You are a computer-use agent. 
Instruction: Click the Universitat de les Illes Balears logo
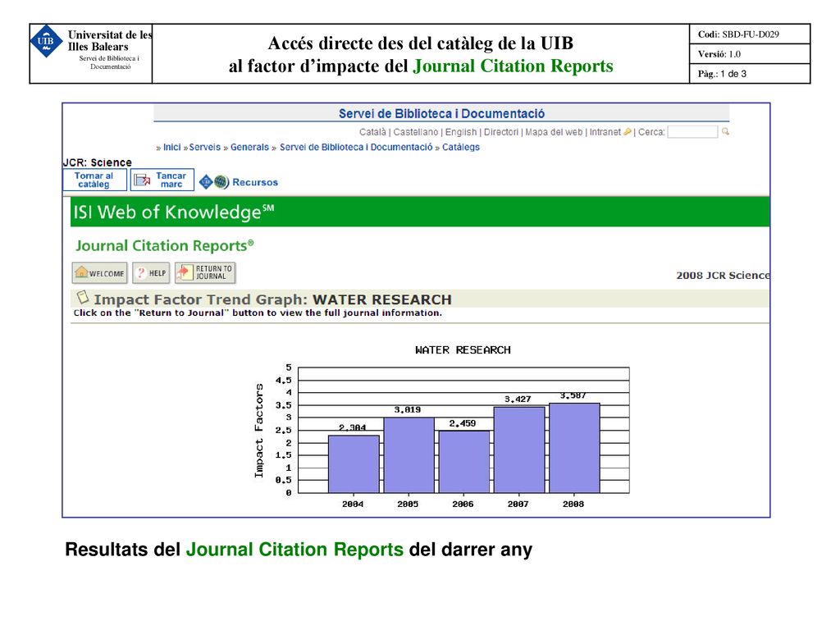point(46,41)
